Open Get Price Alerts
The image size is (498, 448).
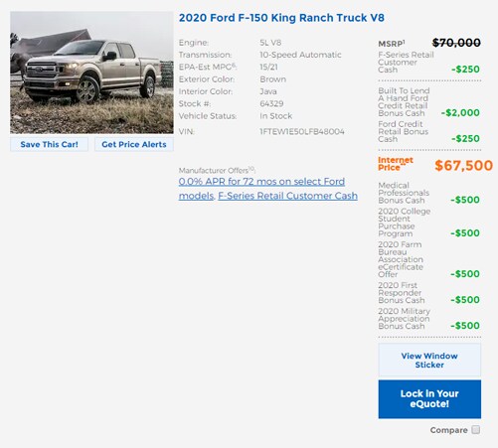(x=134, y=144)
